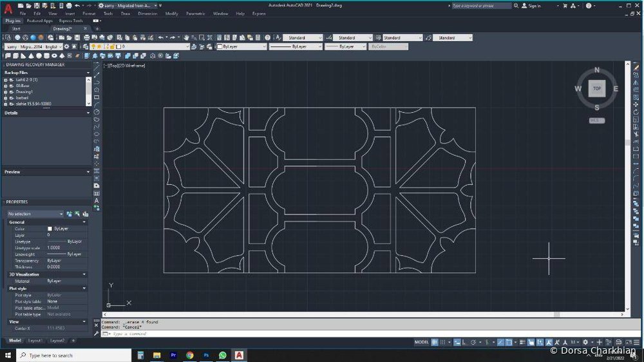Toggle clean screen icon in status bar
The image size is (644, 362).
coord(629,342)
